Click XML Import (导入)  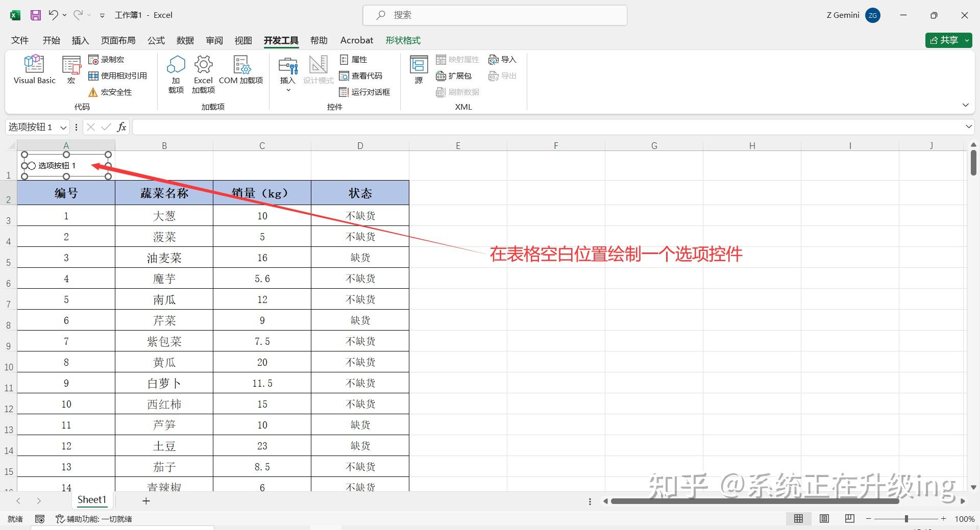tap(503, 60)
